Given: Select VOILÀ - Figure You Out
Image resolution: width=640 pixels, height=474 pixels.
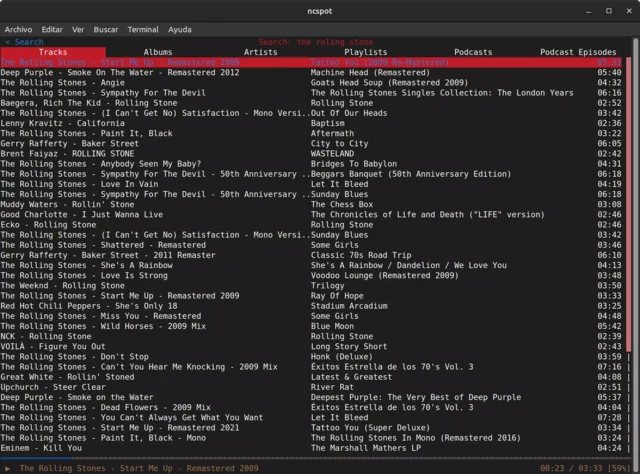Looking at the screenshot, I should point(311,347).
